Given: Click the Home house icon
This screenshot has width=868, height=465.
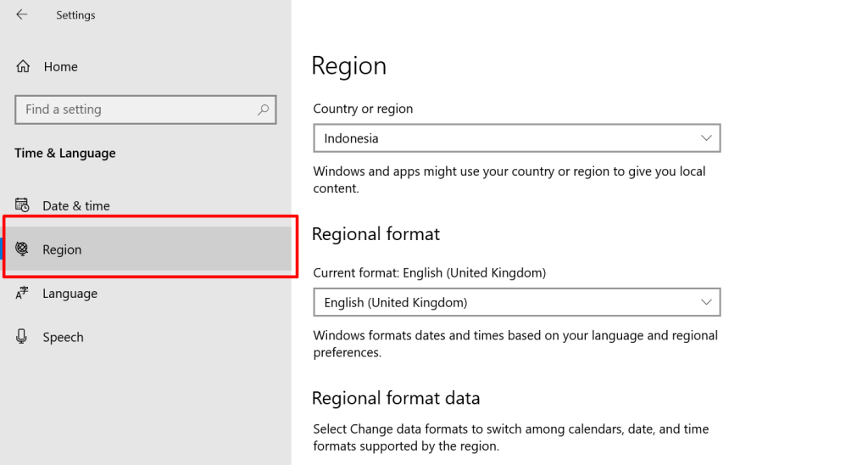Looking at the screenshot, I should (23, 67).
